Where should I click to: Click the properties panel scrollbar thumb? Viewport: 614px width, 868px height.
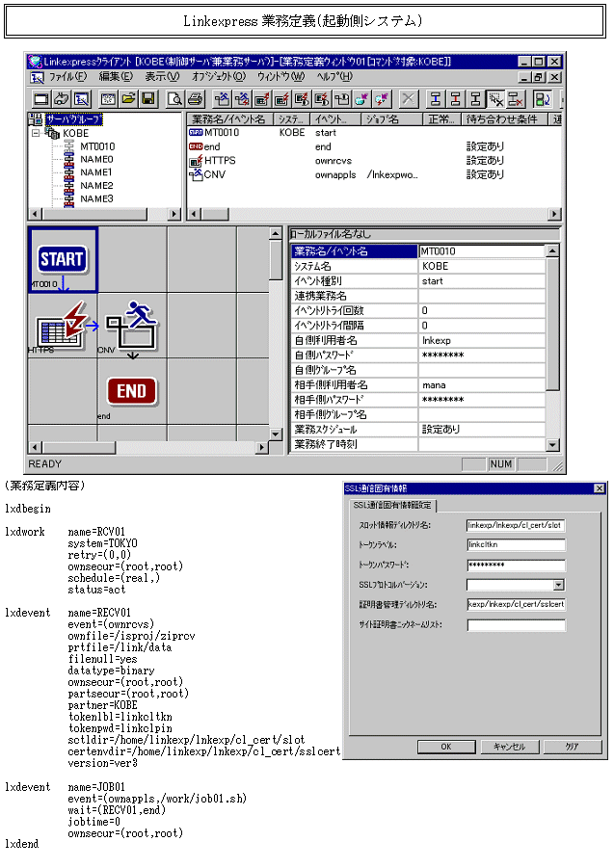552,324
